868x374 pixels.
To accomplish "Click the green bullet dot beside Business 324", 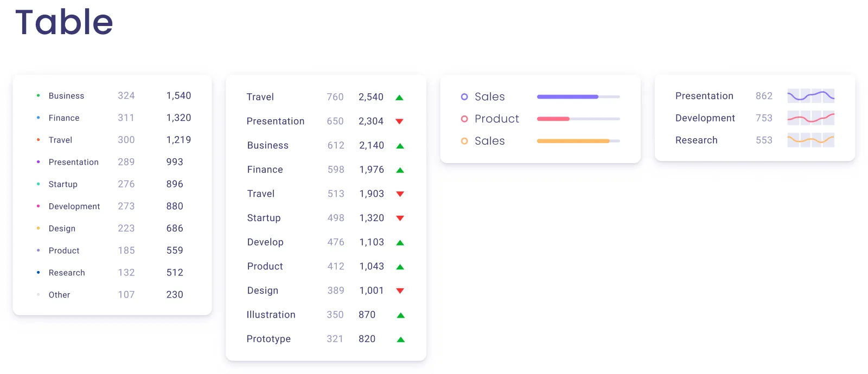I will pos(38,95).
